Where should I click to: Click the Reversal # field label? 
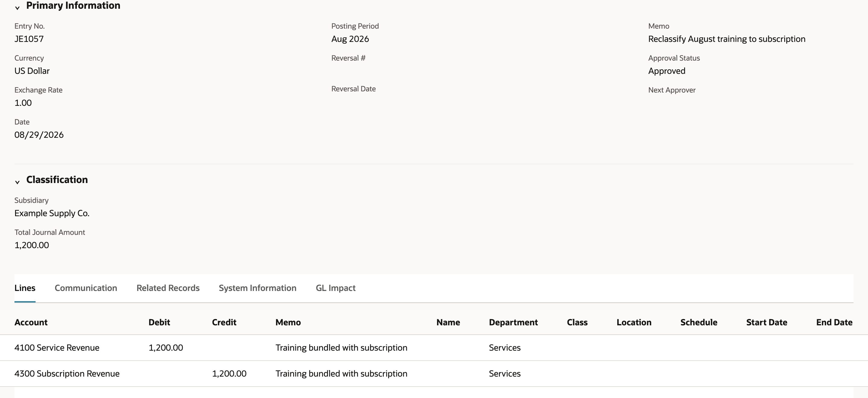pyautogui.click(x=348, y=58)
